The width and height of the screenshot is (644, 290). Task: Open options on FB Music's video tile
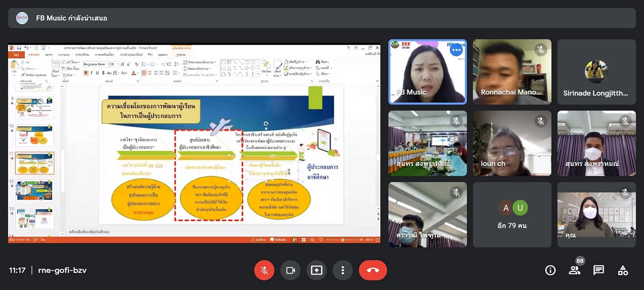(x=456, y=50)
